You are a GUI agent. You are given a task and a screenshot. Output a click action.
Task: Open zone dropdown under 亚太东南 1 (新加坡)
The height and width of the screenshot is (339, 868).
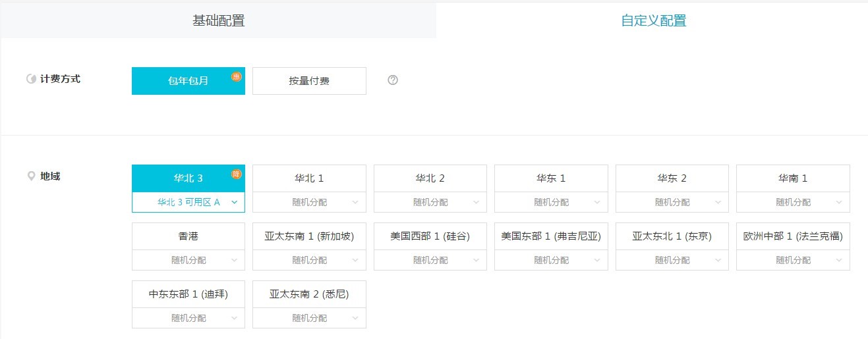pyautogui.click(x=309, y=260)
